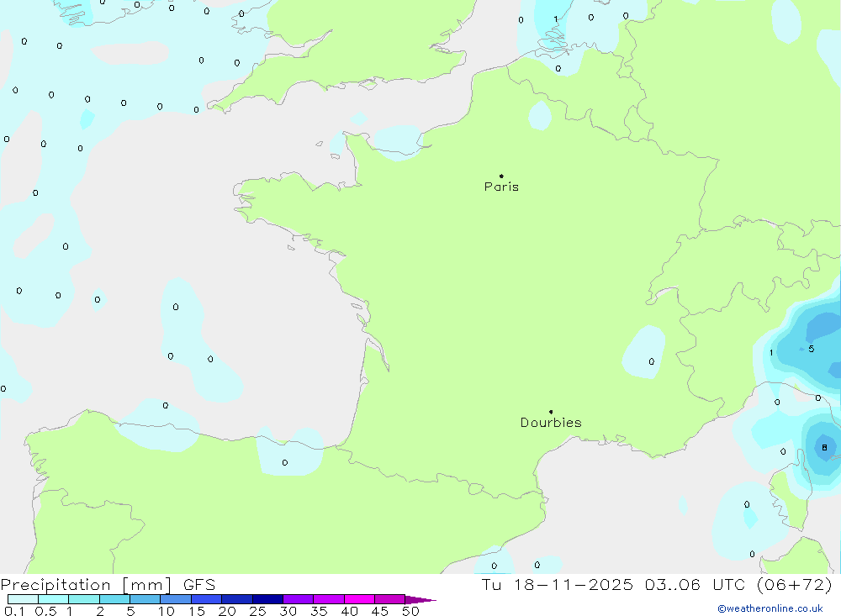Click the precipitation value 8 near Corsica
The width and height of the screenshot is (841, 616).
[824, 447]
